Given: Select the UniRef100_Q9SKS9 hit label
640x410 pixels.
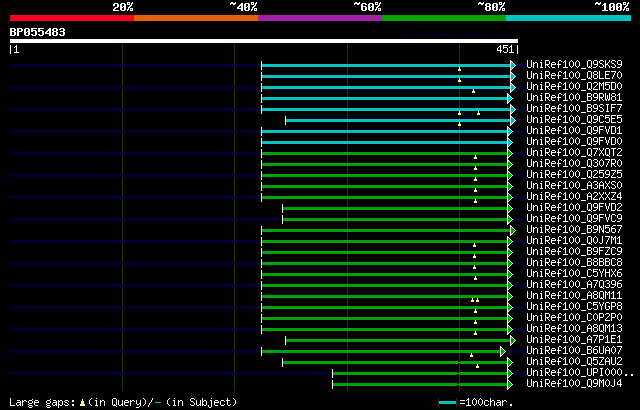Looking at the screenshot, I should [574, 64].
